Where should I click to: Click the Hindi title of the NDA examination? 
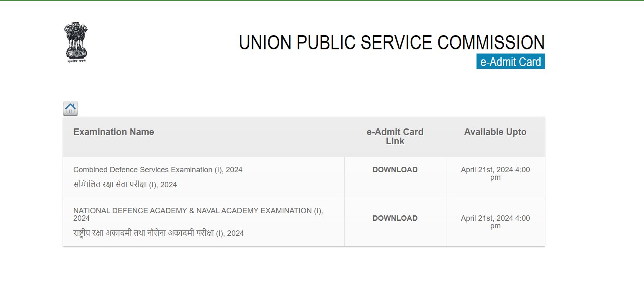click(159, 233)
